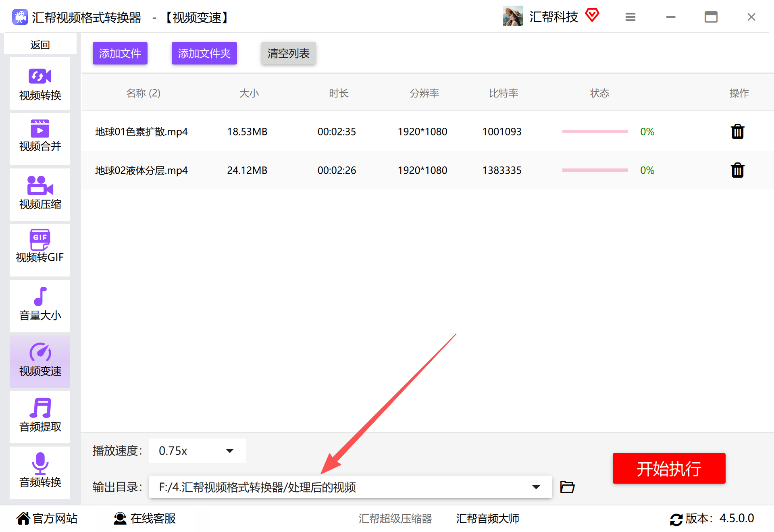Open the 视频合并 video merge tool
The image size is (774, 532).
coord(40,139)
